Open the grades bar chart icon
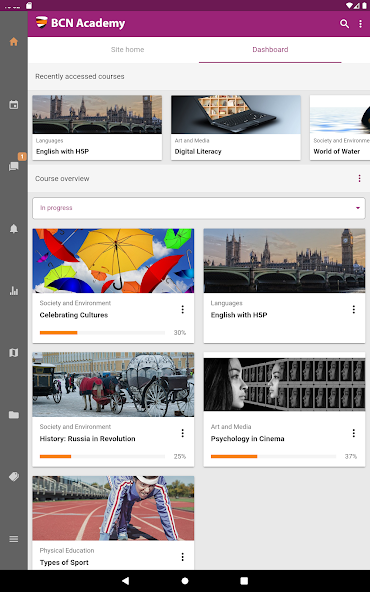 (14, 291)
